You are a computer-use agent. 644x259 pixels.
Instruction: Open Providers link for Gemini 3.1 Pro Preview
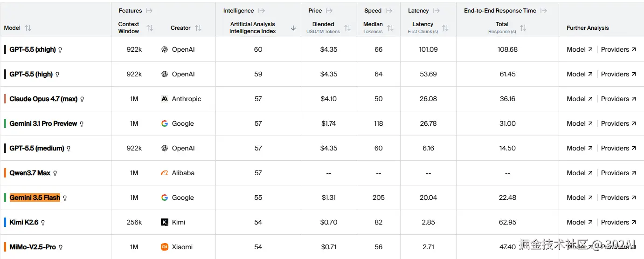click(x=618, y=123)
